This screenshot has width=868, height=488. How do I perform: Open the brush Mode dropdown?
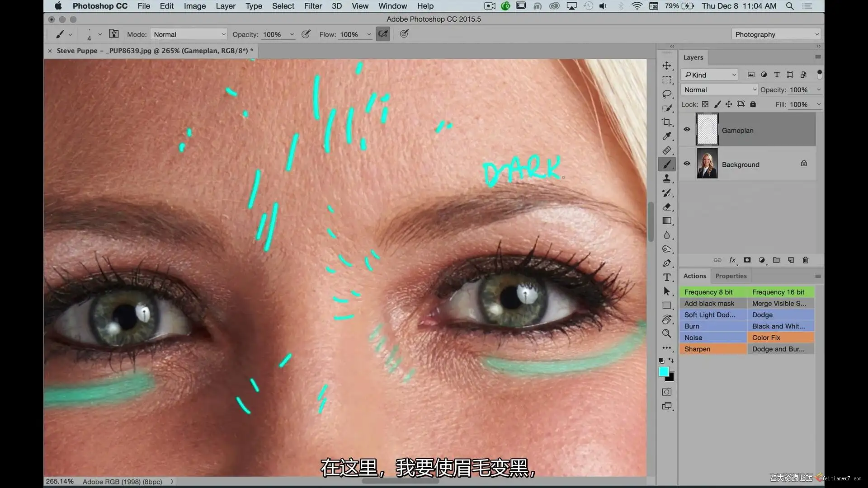(x=189, y=34)
